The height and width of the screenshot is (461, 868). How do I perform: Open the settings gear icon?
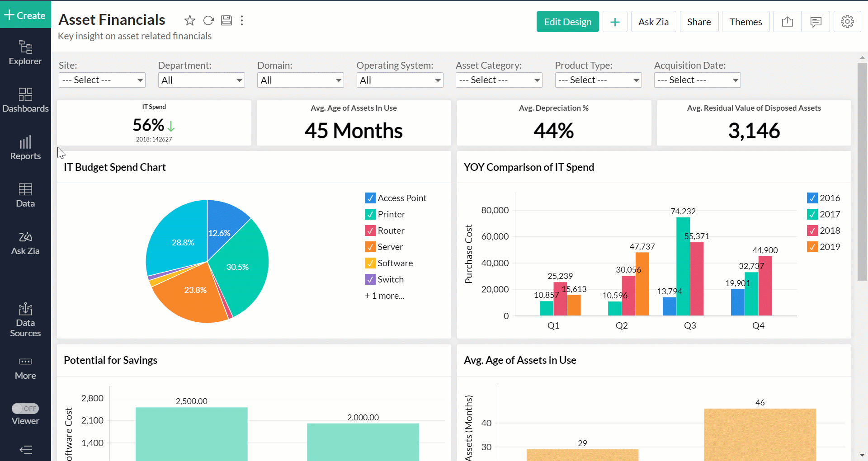point(847,22)
